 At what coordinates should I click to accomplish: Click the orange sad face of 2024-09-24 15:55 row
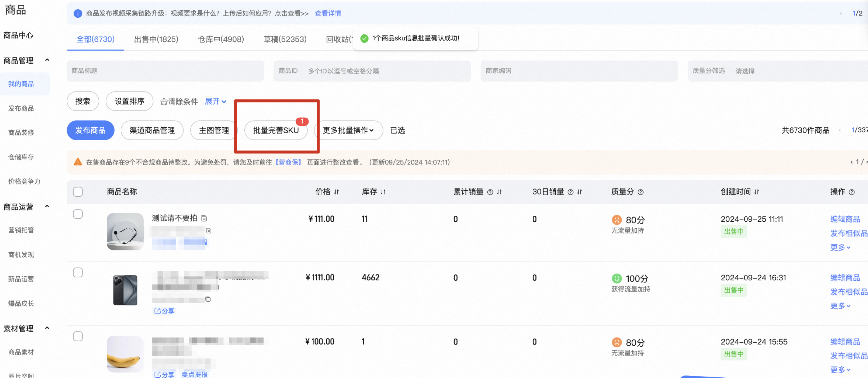[x=617, y=342]
